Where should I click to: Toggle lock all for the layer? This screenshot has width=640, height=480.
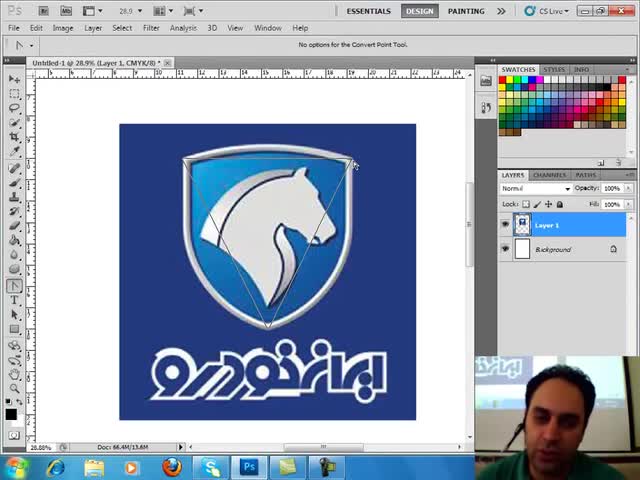coord(560,204)
